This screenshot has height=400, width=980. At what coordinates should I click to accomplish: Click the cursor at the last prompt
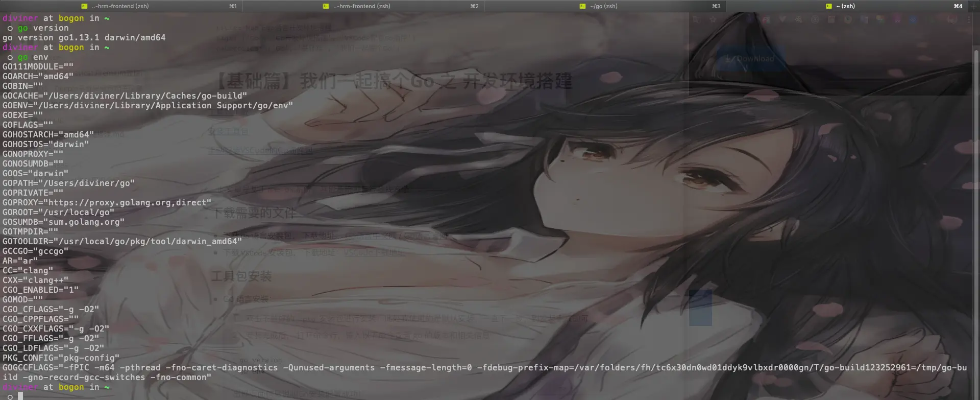coord(20,396)
